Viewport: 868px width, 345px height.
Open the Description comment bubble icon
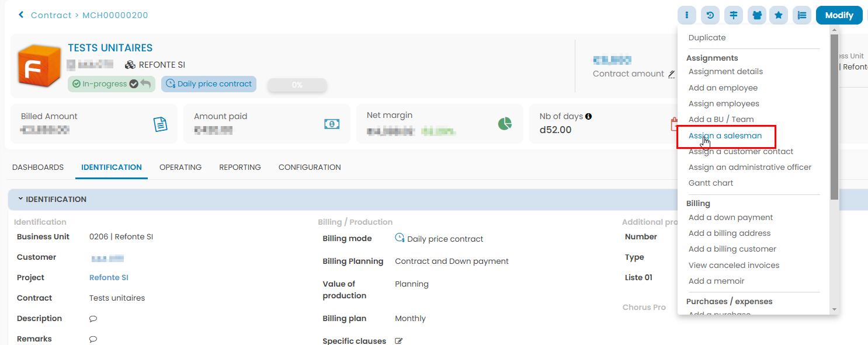coord(93,319)
